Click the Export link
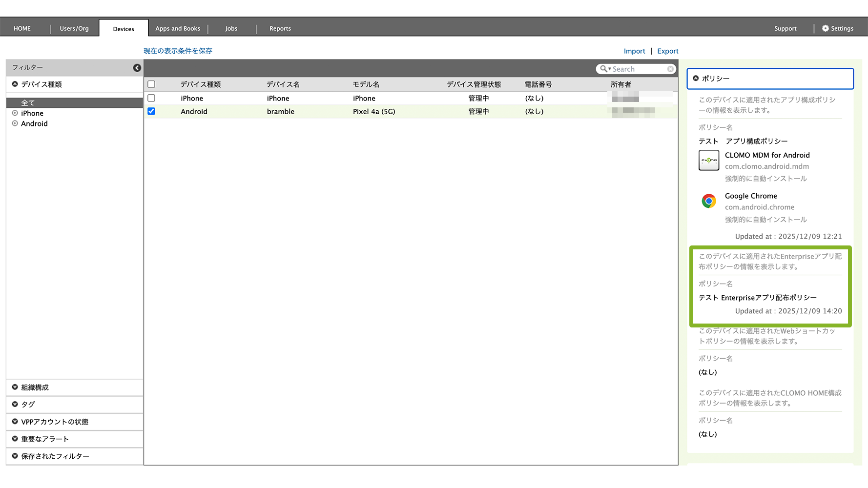 (x=667, y=51)
